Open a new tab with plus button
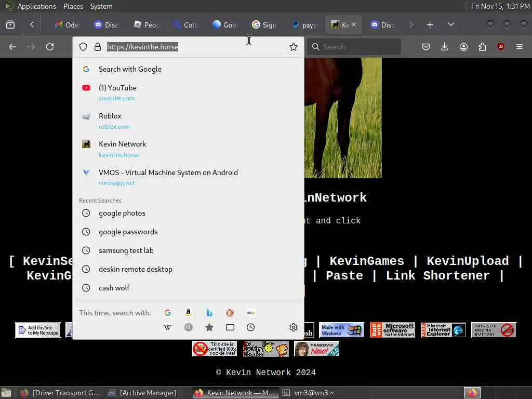The image size is (532, 399). (430, 25)
